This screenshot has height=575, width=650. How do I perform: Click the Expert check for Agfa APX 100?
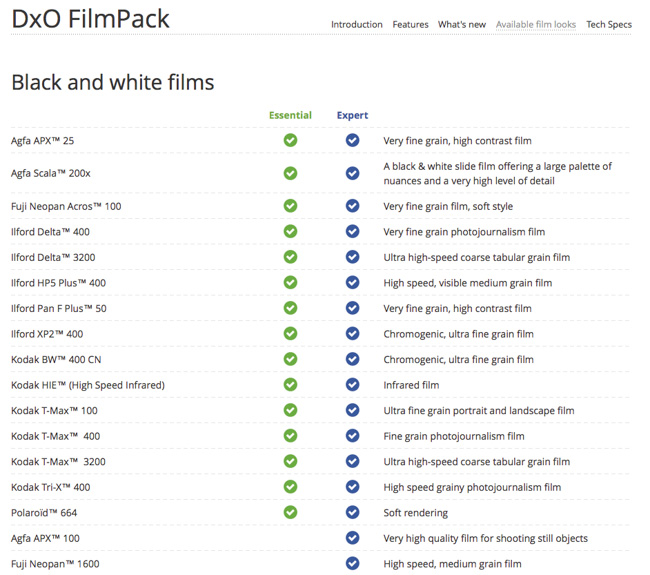(x=352, y=538)
